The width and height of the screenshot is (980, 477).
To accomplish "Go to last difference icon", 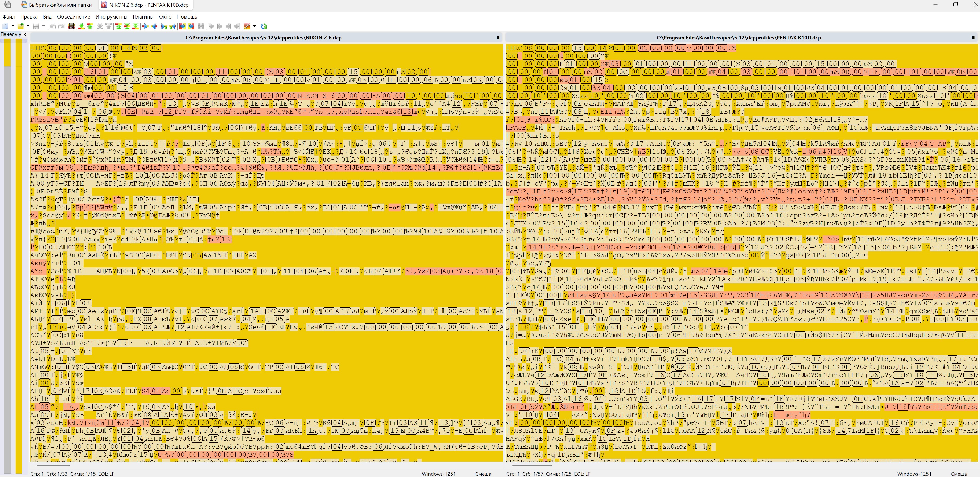I will (x=135, y=26).
